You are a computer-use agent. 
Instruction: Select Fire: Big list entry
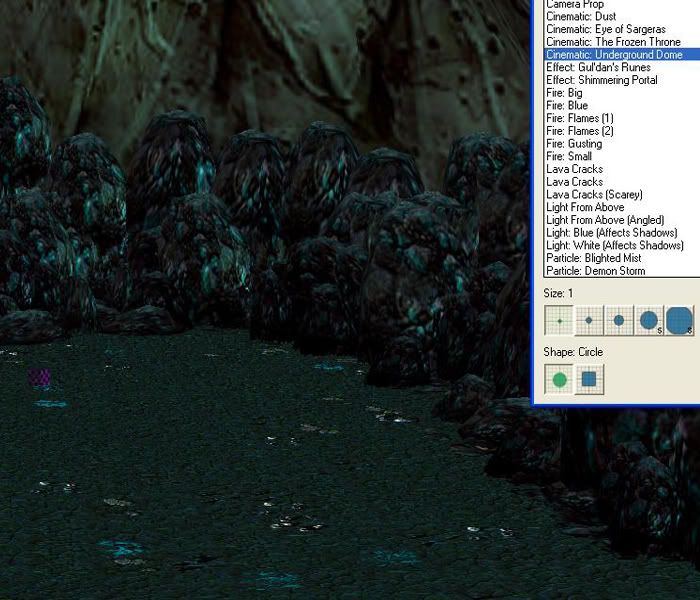click(564, 93)
